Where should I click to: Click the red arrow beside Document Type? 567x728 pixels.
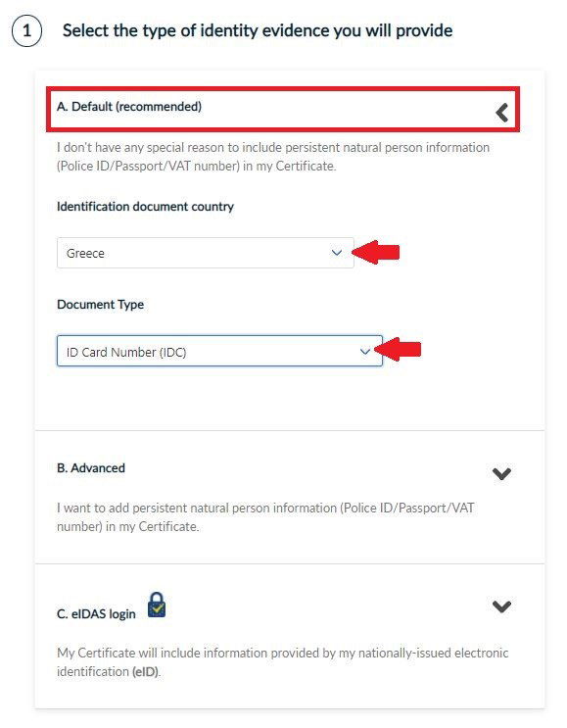pos(398,350)
